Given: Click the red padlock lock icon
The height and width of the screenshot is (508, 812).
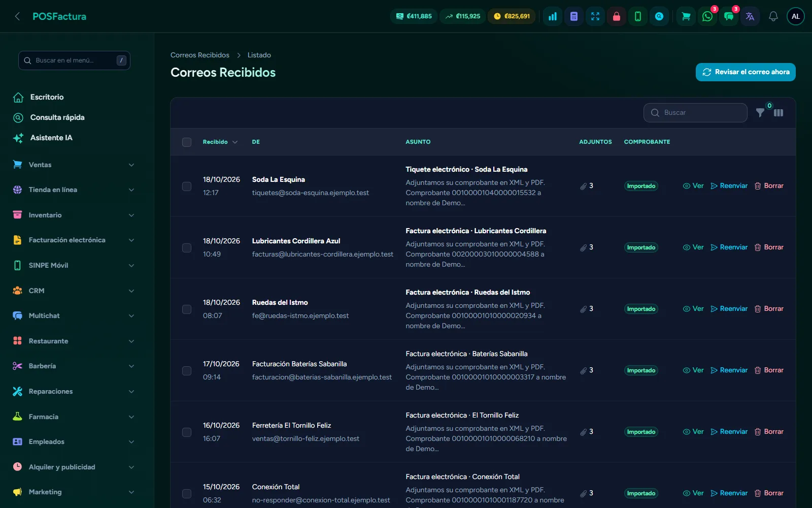Looking at the screenshot, I should [617, 16].
